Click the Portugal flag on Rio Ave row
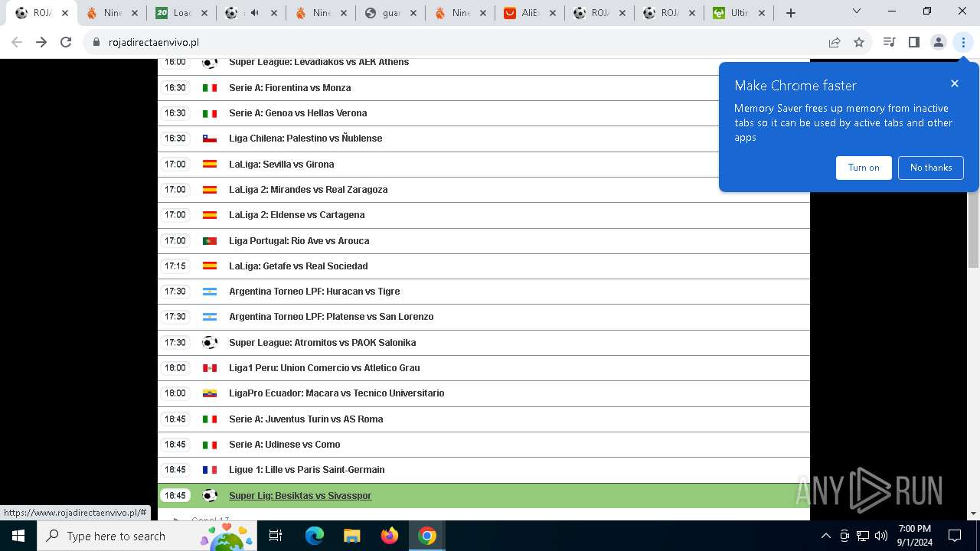Image resolution: width=980 pixels, height=551 pixels. pyautogui.click(x=210, y=241)
